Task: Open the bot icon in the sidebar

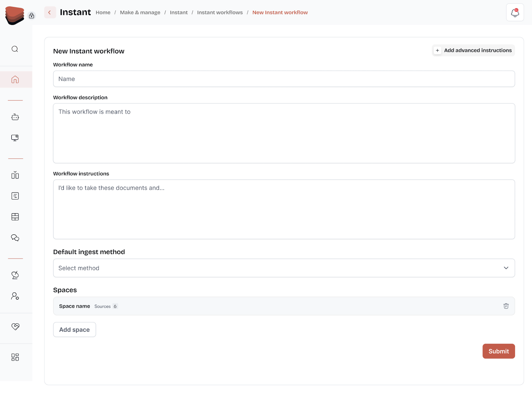Action: 15,117
